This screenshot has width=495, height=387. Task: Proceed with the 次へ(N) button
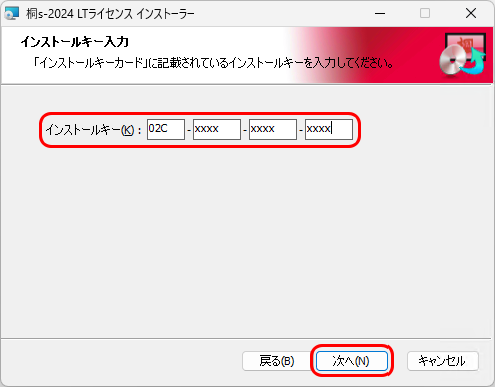352,361
